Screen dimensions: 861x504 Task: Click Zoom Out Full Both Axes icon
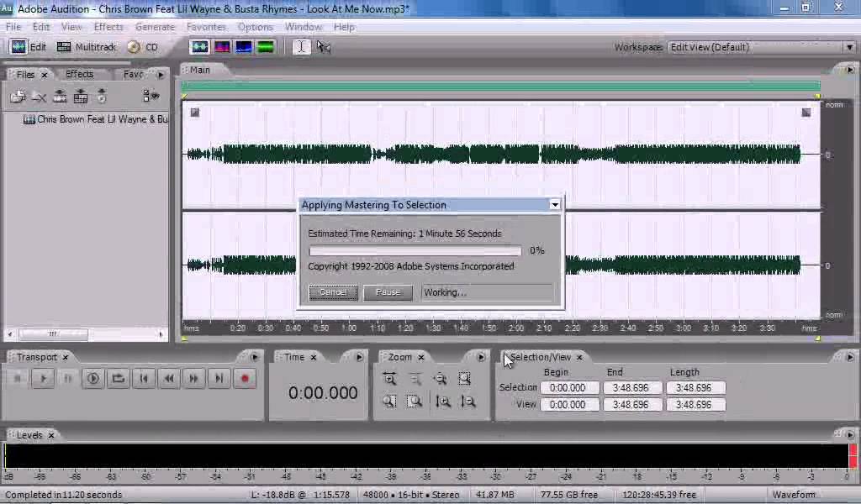point(440,378)
